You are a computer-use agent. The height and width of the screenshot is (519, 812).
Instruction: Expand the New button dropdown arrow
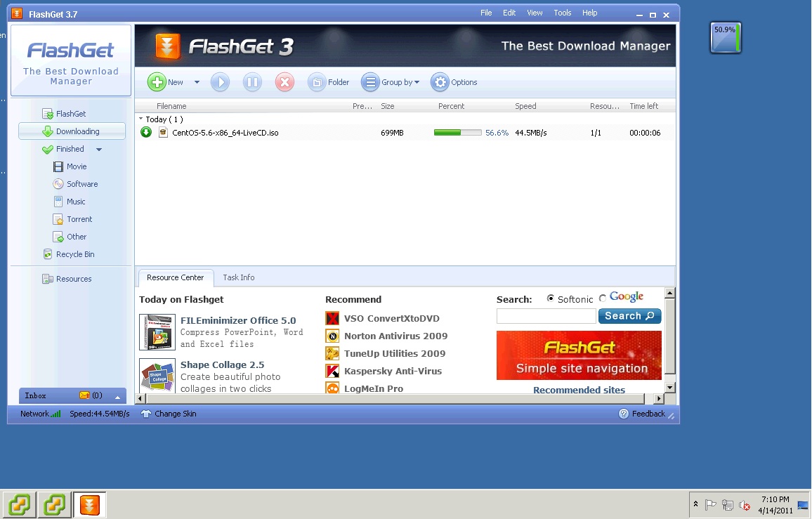click(x=197, y=82)
